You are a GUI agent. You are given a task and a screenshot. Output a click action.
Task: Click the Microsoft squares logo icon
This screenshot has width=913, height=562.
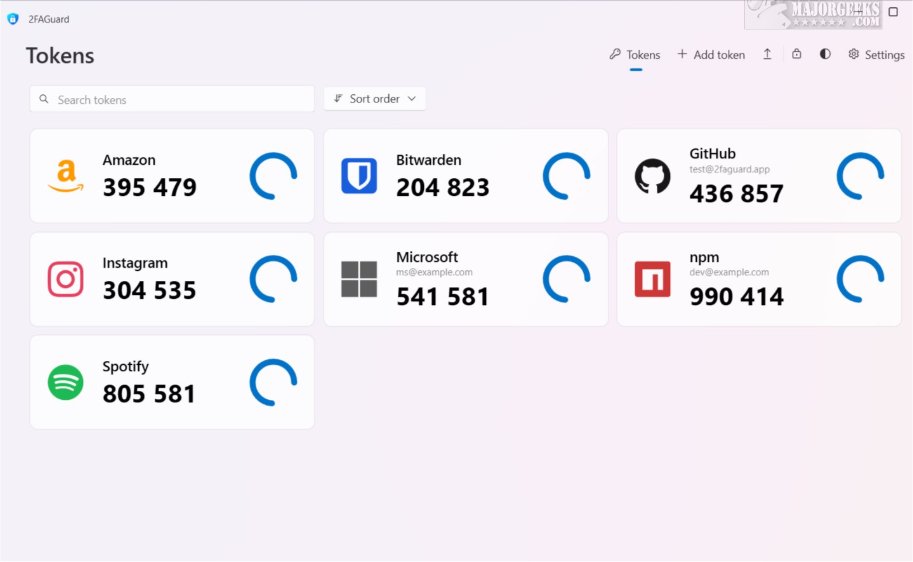click(359, 279)
